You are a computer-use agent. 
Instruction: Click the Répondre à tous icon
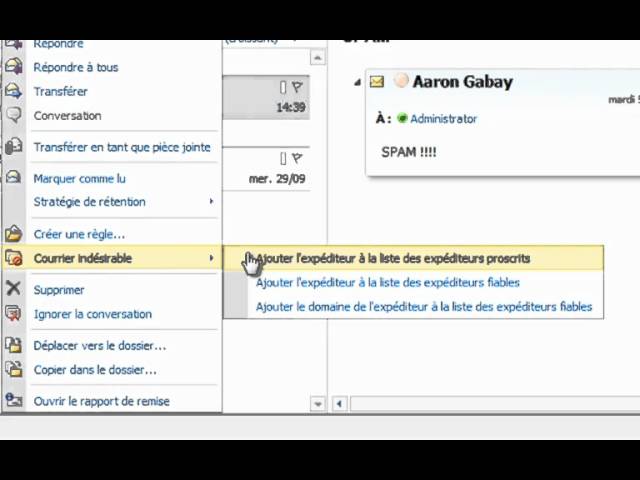click(x=13, y=67)
